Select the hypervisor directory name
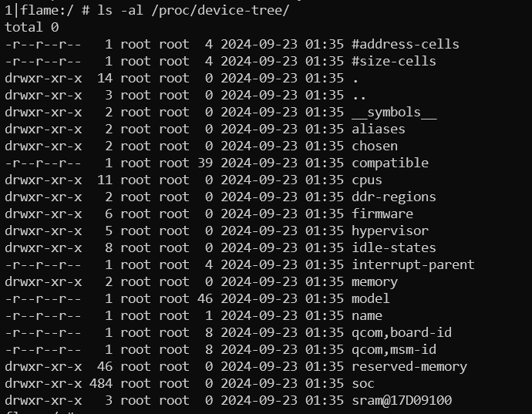The width and height of the screenshot is (532, 414). [x=389, y=231]
